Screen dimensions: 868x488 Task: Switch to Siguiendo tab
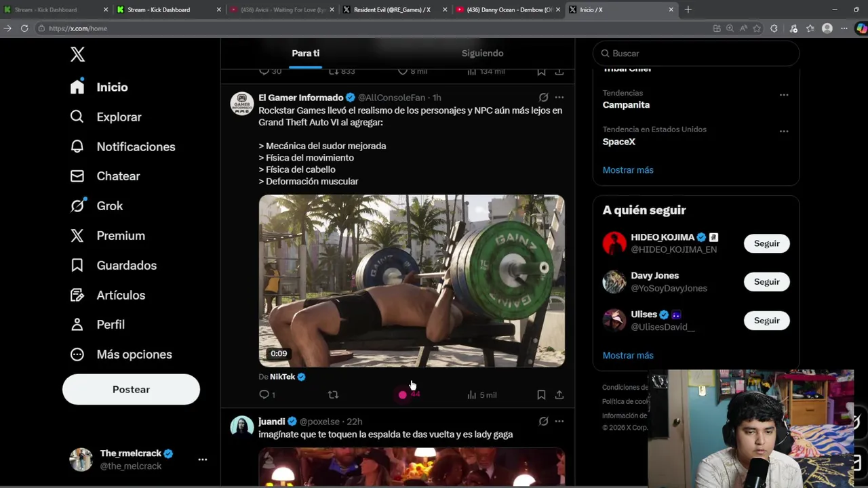[x=482, y=53]
